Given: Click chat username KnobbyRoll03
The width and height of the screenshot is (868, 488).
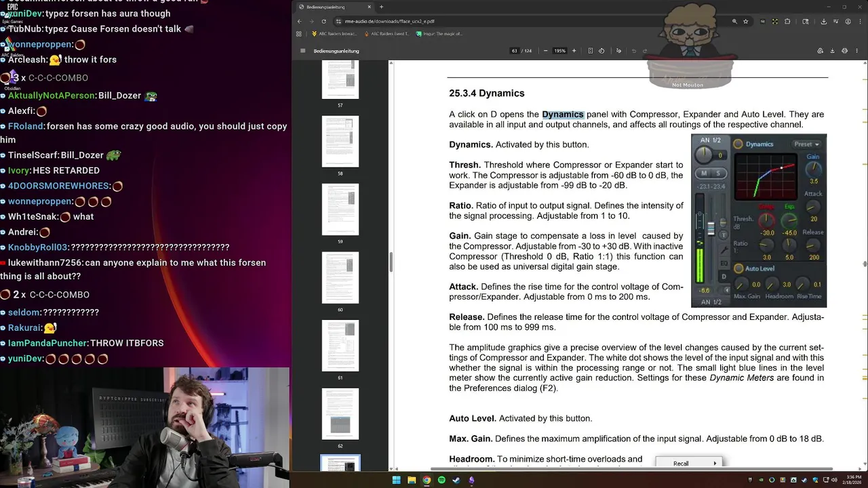Looking at the screenshot, I should (38, 247).
